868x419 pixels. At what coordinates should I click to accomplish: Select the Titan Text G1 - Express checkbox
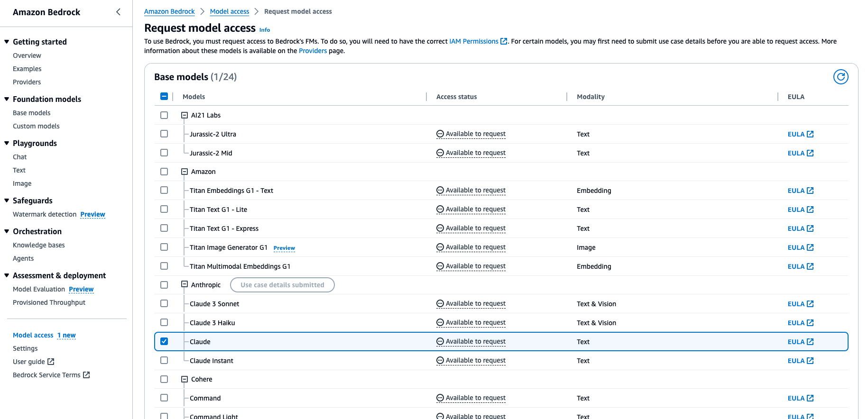pos(164,228)
